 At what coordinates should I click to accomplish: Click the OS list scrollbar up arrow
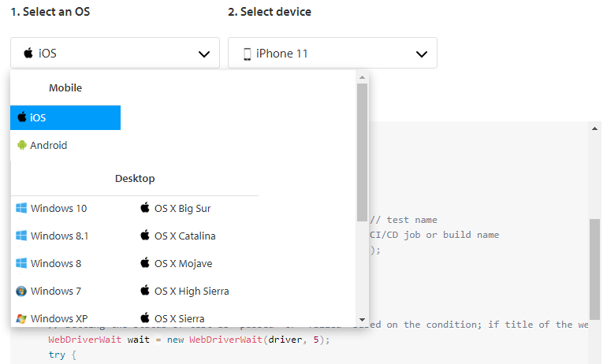point(363,77)
